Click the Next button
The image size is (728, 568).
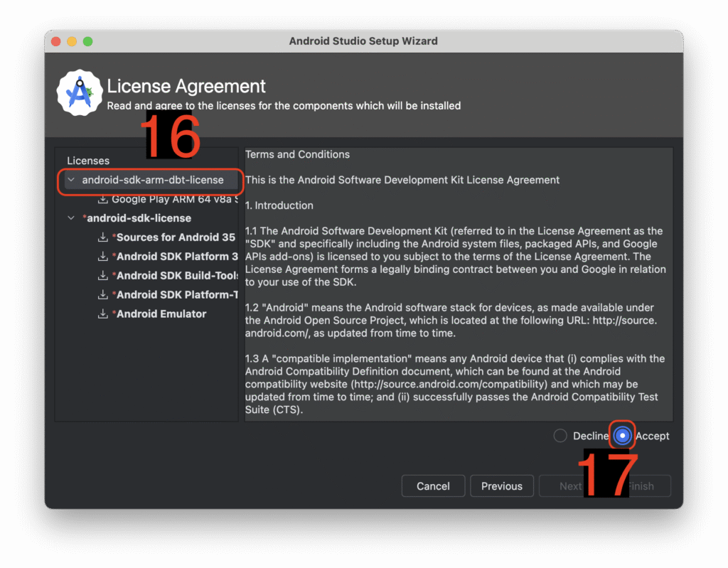pos(570,486)
